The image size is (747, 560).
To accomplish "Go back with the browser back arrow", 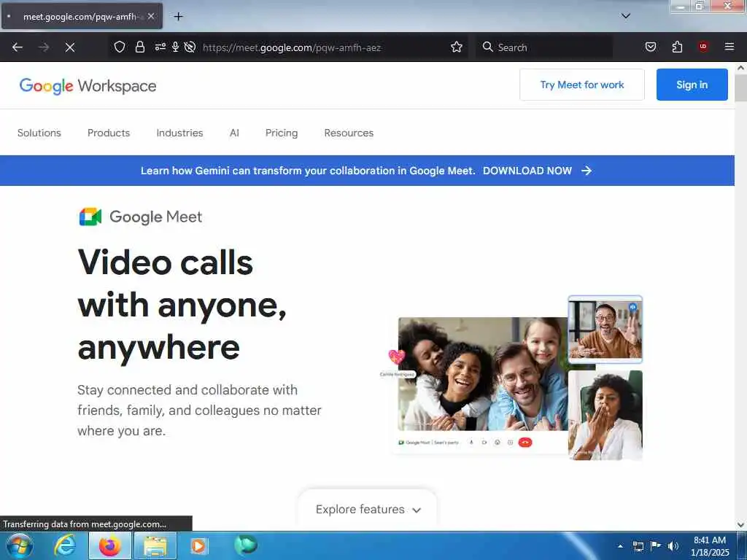I will coord(18,47).
